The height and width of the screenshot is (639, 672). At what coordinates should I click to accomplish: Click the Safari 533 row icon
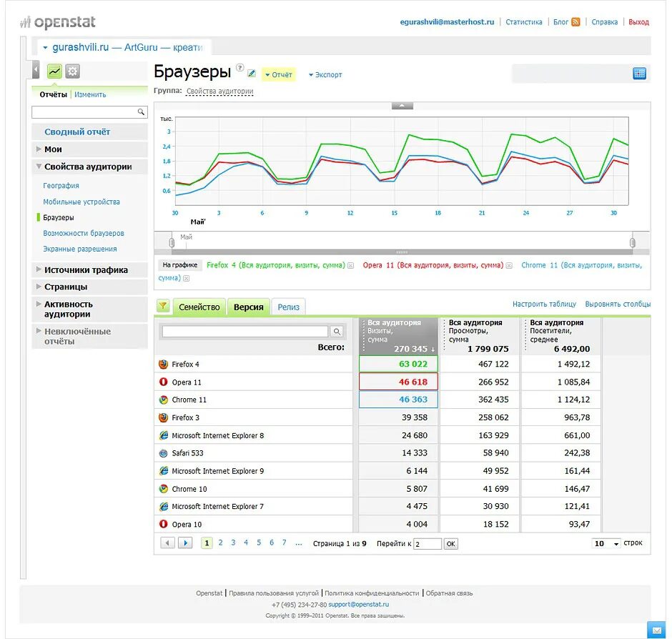pyautogui.click(x=163, y=453)
